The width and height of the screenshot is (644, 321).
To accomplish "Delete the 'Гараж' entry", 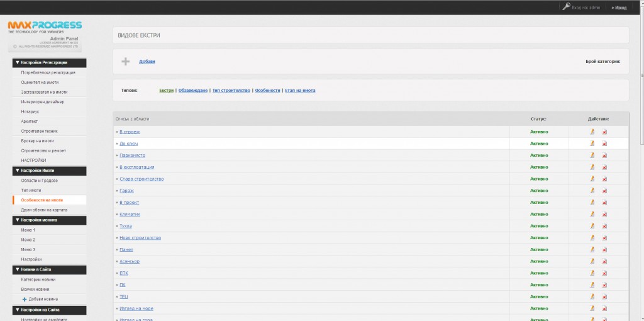I will 604,191.
